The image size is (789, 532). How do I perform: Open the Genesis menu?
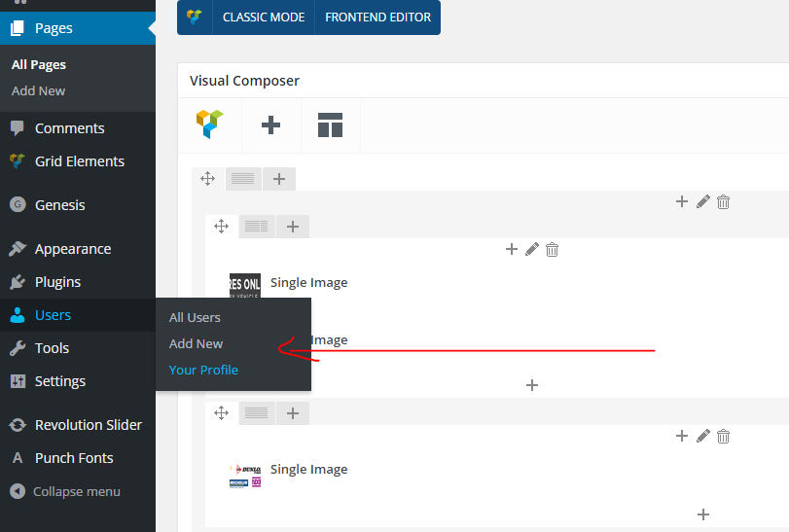click(x=78, y=205)
